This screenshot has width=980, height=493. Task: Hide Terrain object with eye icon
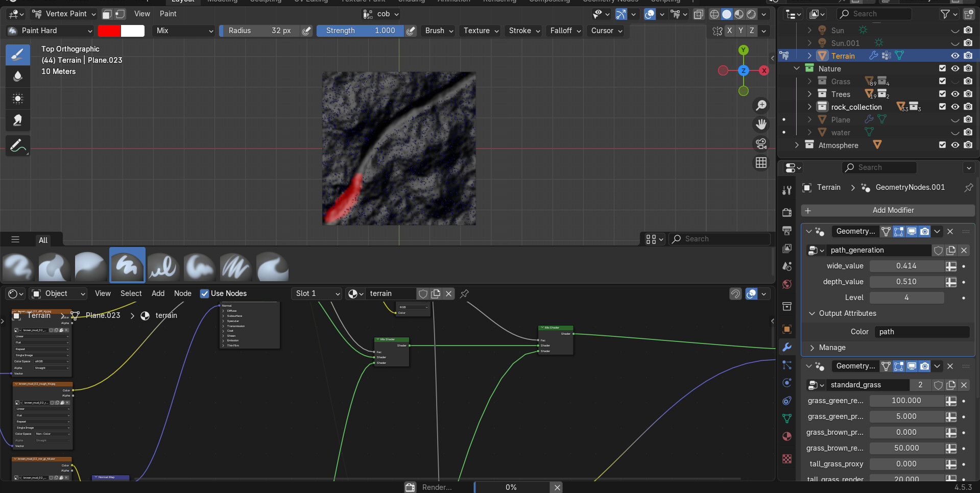tap(955, 56)
